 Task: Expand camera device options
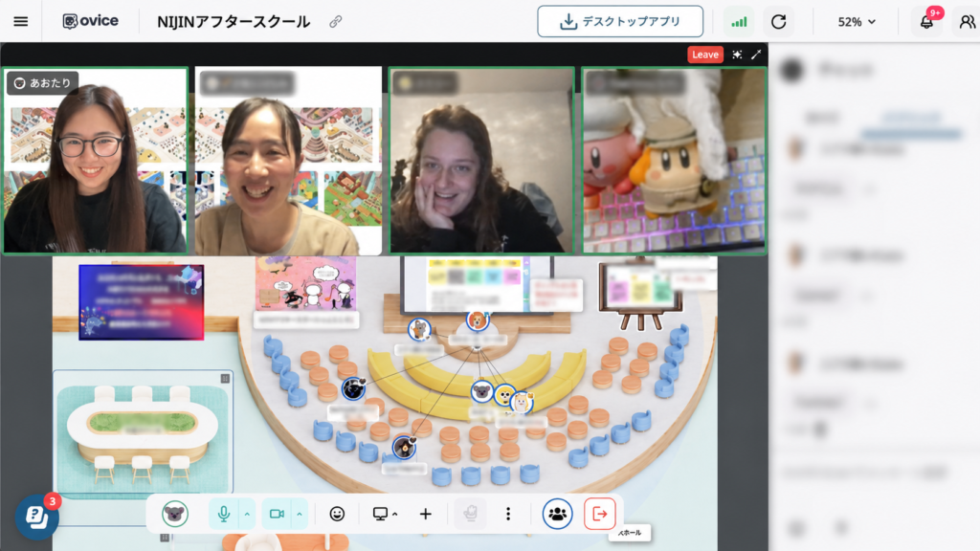(300, 514)
